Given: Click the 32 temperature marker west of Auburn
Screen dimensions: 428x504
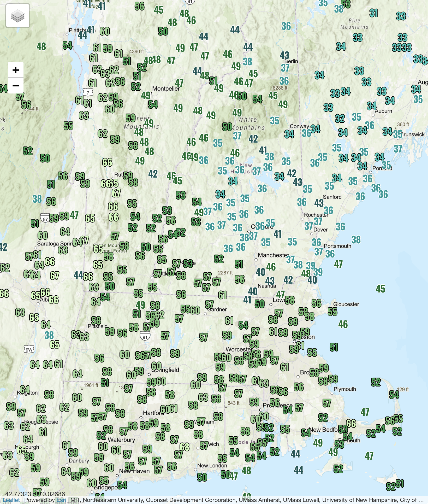Looking at the screenshot, I should pos(340,119).
